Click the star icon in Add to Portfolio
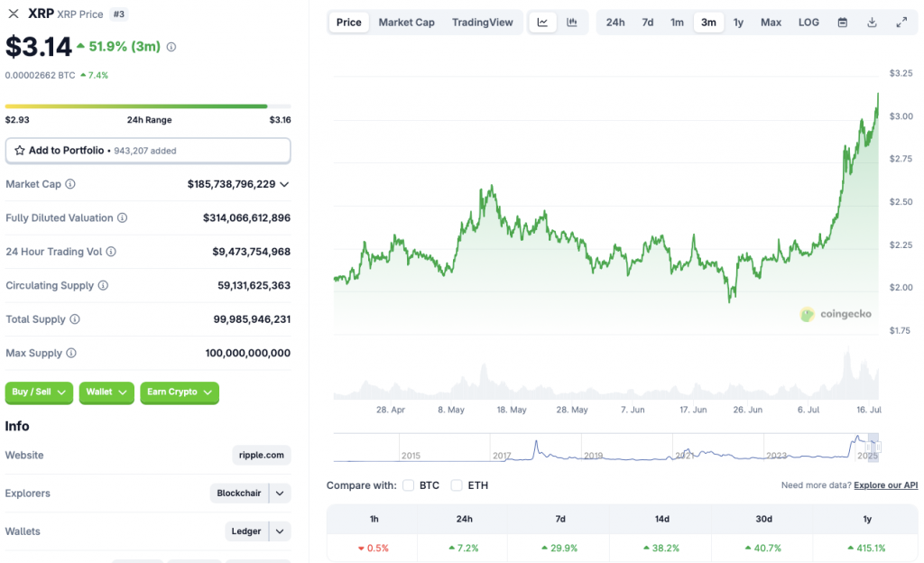This screenshot has height=563, width=924. tap(20, 150)
